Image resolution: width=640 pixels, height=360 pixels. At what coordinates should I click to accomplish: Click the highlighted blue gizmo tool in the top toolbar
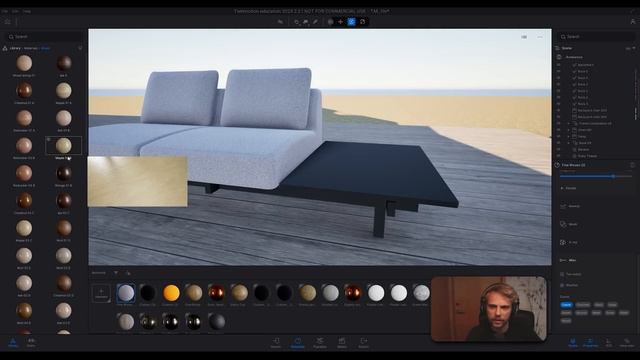[351, 22]
